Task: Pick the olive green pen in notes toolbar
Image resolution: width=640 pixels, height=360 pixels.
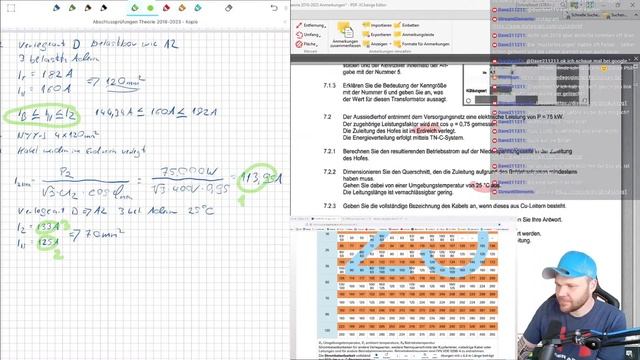Action: [x=72, y=7]
